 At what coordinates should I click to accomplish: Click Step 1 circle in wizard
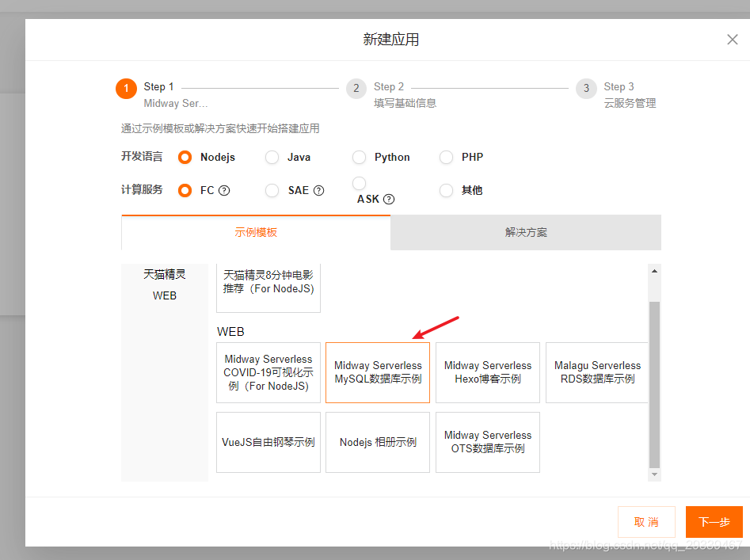[x=126, y=89]
